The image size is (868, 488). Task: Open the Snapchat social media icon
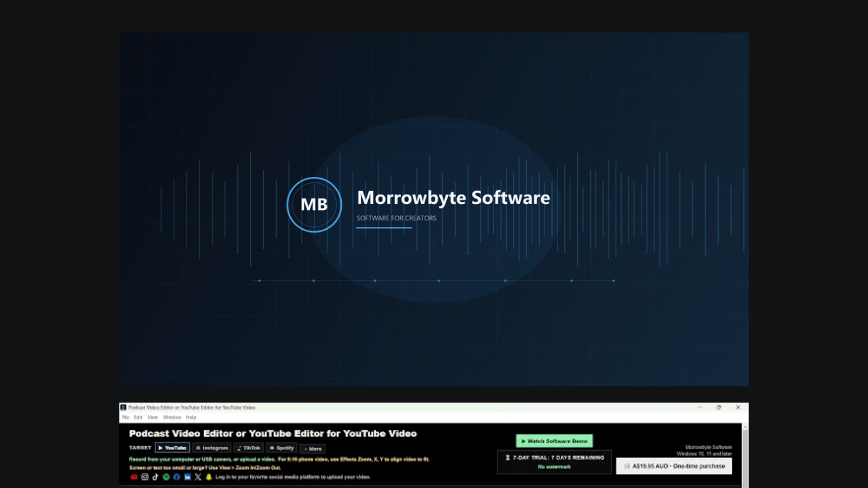pos(209,477)
